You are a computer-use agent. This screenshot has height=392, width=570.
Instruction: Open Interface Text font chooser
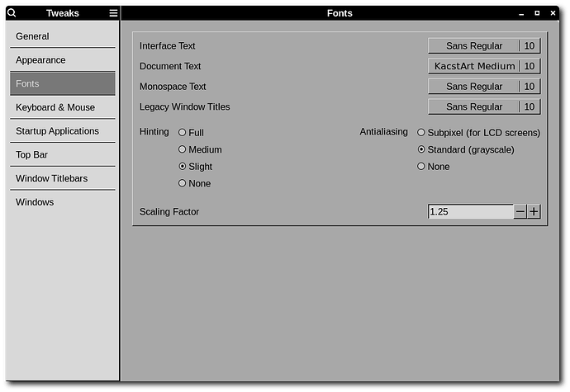pyautogui.click(x=483, y=46)
